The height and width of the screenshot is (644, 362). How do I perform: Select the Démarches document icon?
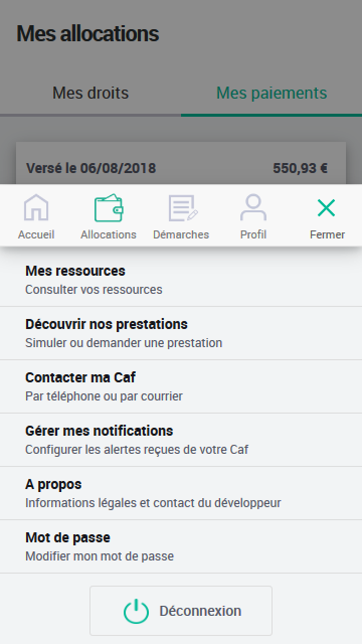[x=182, y=208]
